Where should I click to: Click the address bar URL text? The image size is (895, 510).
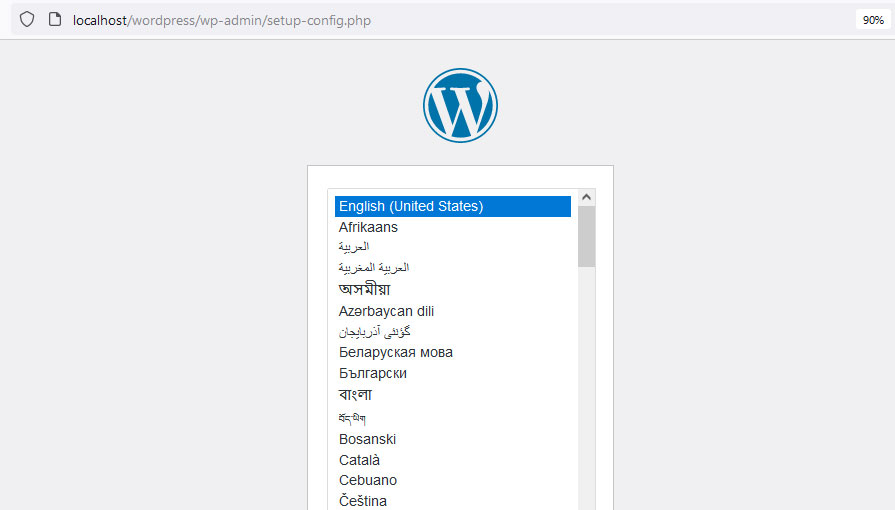pos(221,21)
